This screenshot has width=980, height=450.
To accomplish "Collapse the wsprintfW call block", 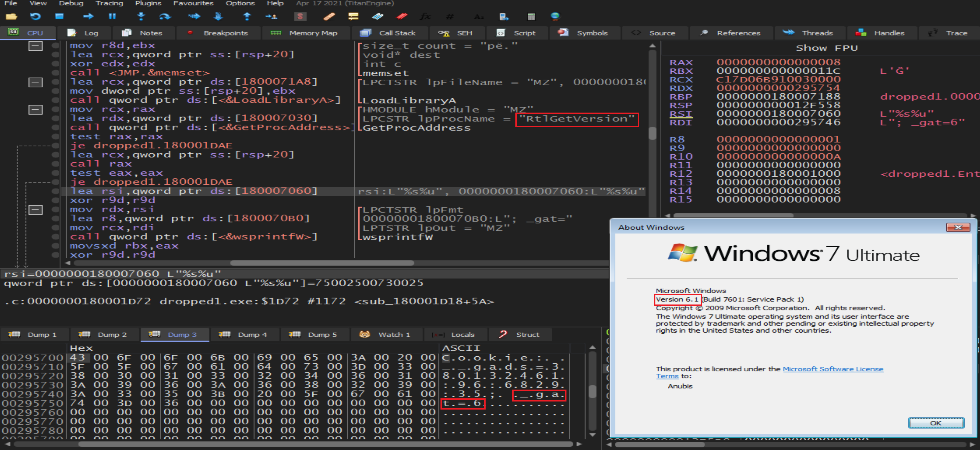I will coord(35,210).
